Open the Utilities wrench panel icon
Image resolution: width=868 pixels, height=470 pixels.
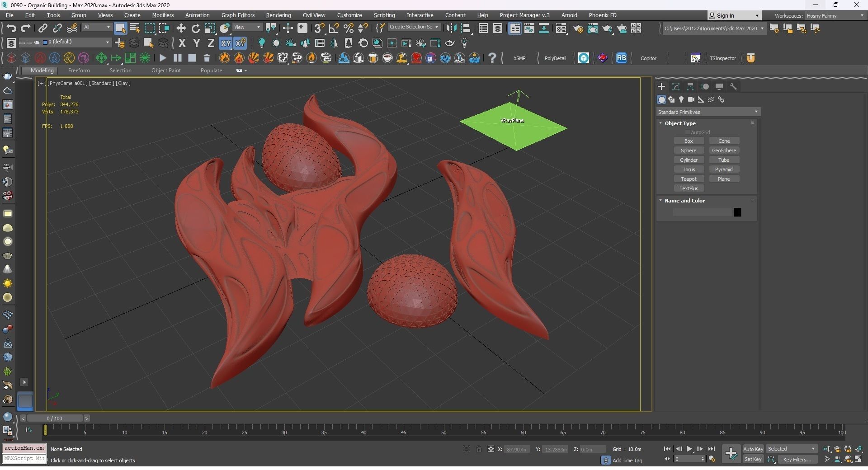click(734, 87)
